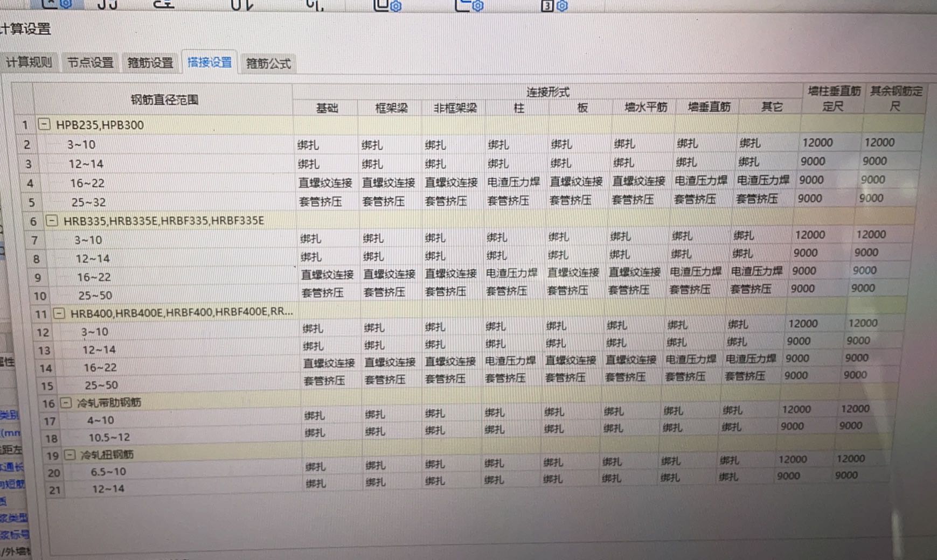Select row 10 板 cell 套管挤压
The height and width of the screenshot is (560, 937).
(567, 291)
